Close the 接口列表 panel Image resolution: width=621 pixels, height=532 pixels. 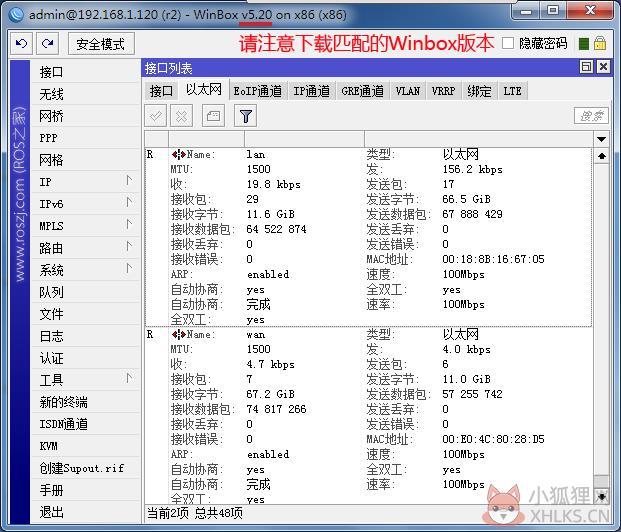coord(603,67)
